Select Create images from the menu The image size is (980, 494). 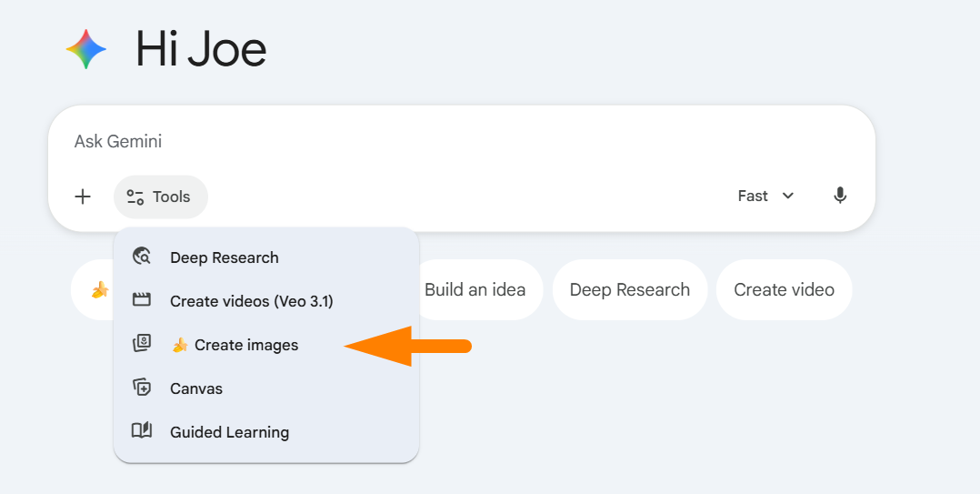click(246, 345)
